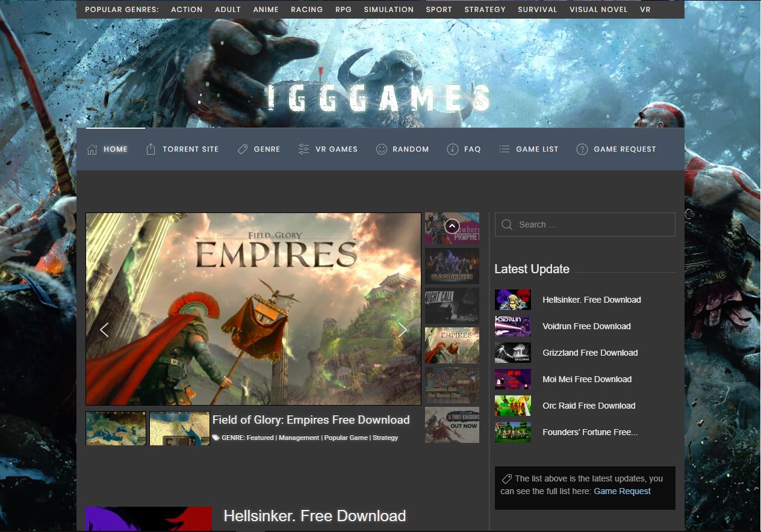
Task: Open the HOME menu item
Action: [x=116, y=149]
